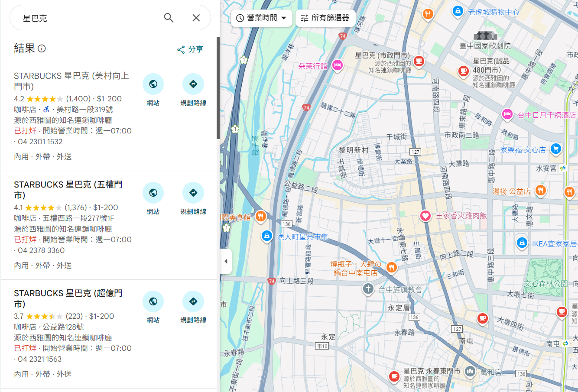Click the 王家香火雞肉飯 heart pin
Screen dimensions: 578x392
[x=425, y=215]
